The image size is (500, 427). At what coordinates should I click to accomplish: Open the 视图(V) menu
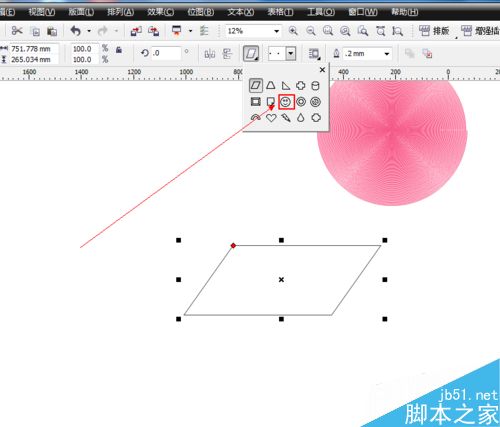[42, 12]
